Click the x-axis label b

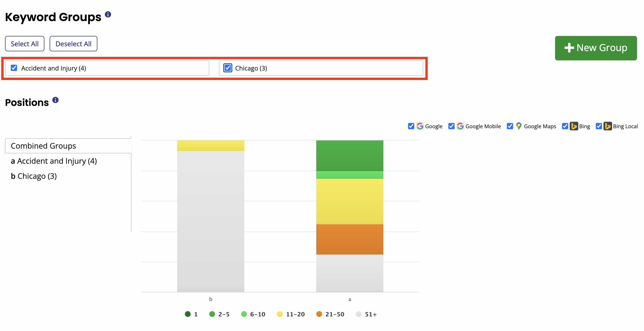(211, 299)
